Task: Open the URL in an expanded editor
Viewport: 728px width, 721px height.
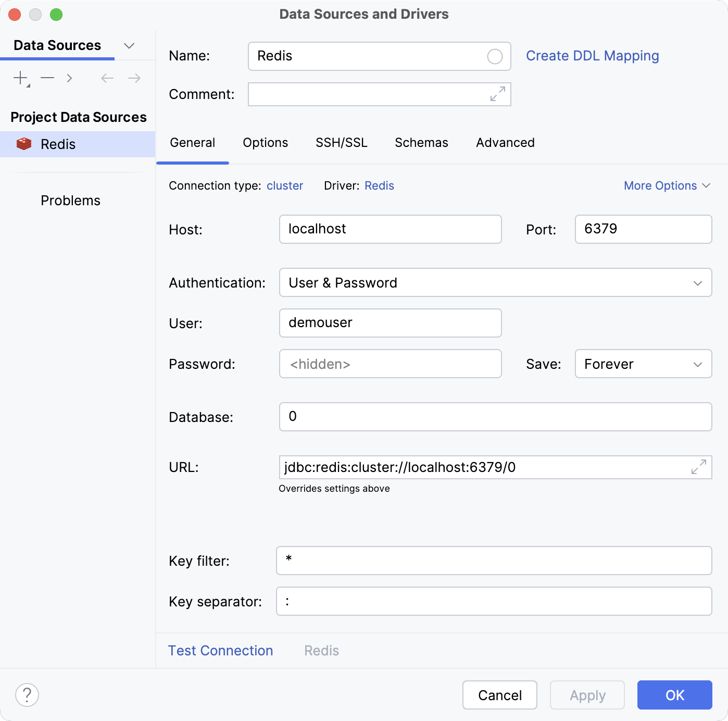Action: (698, 467)
